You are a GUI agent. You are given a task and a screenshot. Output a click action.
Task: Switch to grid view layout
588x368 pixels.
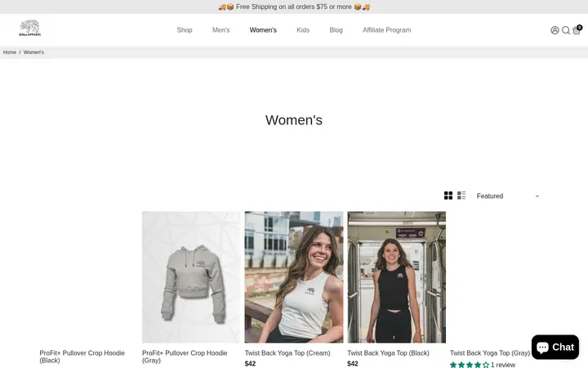[x=448, y=195]
